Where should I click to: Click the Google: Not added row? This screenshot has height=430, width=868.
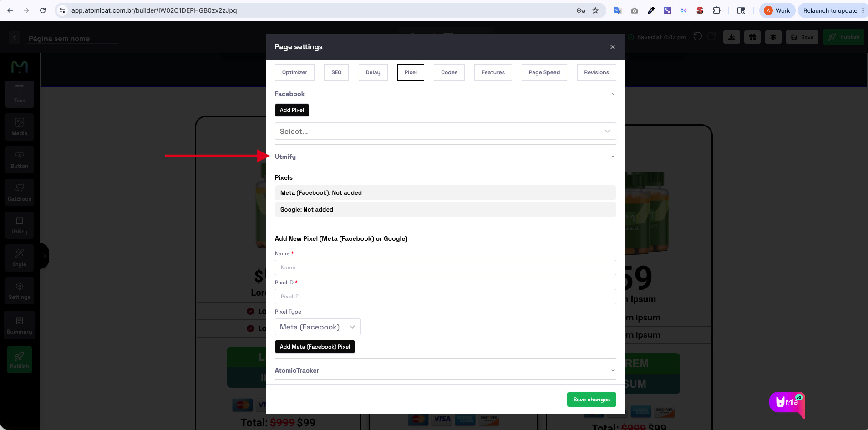click(x=446, y=210)
